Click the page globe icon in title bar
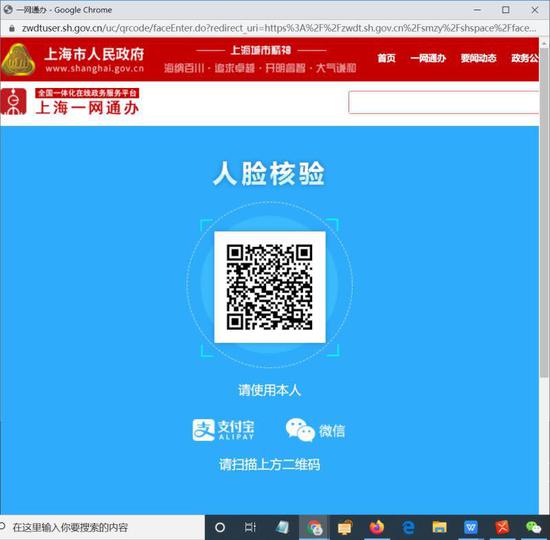The height and width of the screenshot is (540, 550). pos(8,10)
